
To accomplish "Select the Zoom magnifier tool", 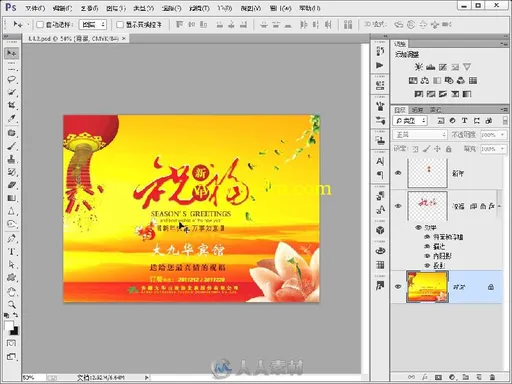I will (12, 304).
